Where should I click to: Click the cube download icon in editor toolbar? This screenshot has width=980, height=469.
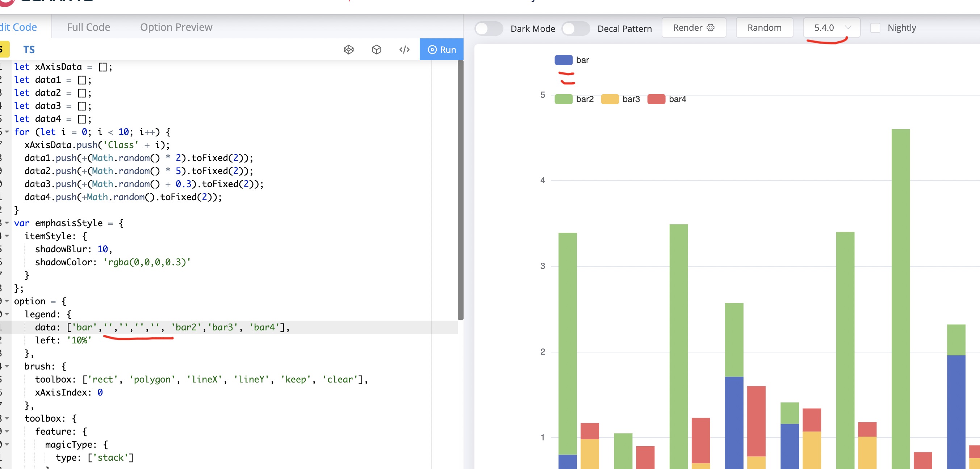click(376, 50)
